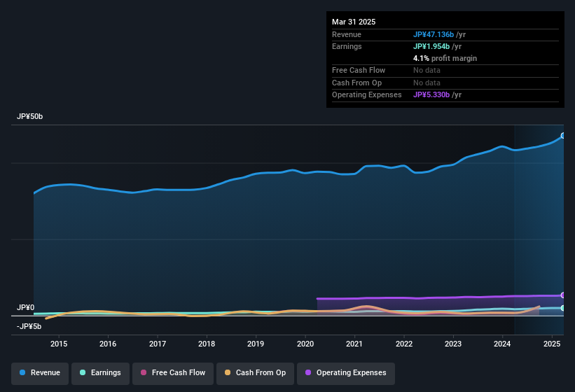Click the JP¥50b y-axis label

click(x=29, y=116)
